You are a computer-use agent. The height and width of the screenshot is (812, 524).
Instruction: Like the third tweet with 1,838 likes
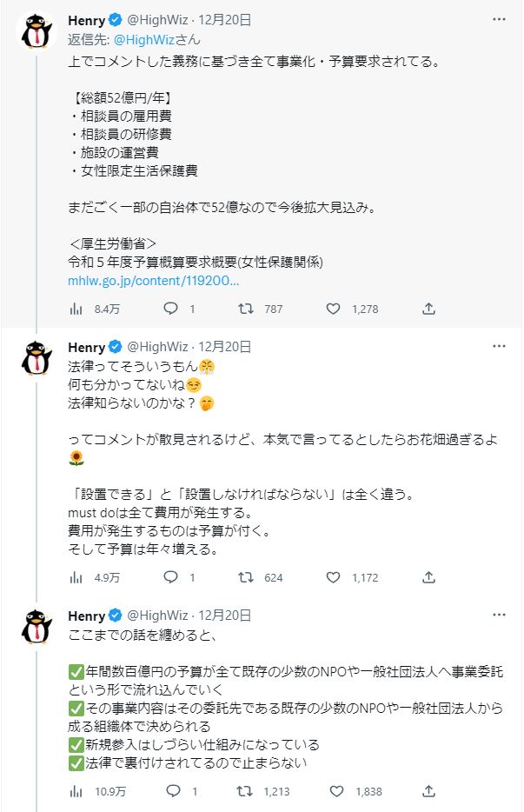point(335,791)
